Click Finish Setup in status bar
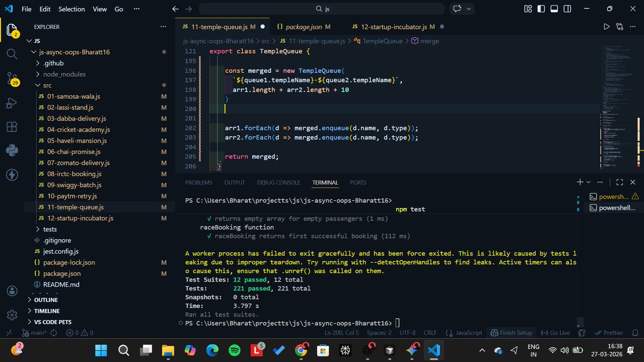This screenshot has height=362, width=644. [x=511, y=333]
